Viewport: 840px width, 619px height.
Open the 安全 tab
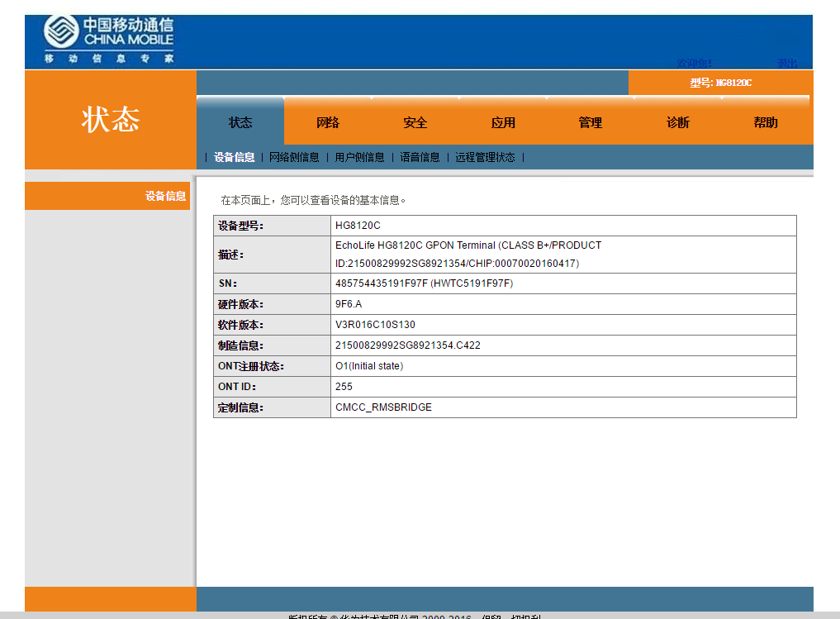click(x=415, y=122)
